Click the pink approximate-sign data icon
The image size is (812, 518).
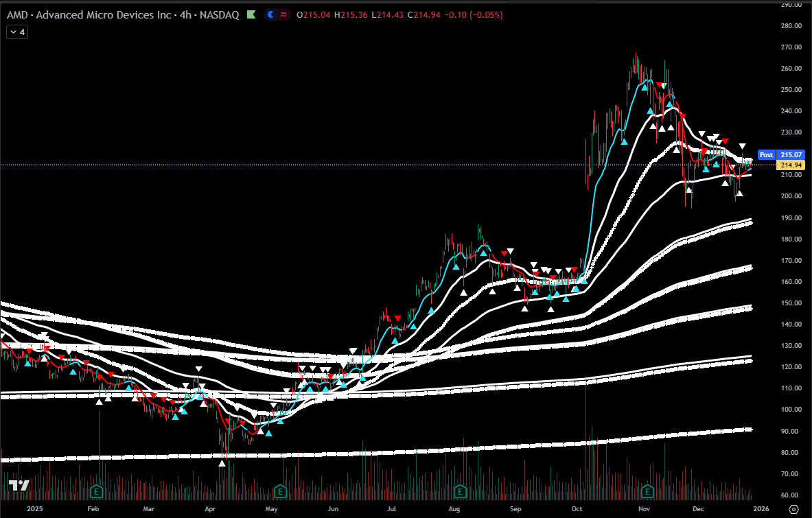point(283,15)
